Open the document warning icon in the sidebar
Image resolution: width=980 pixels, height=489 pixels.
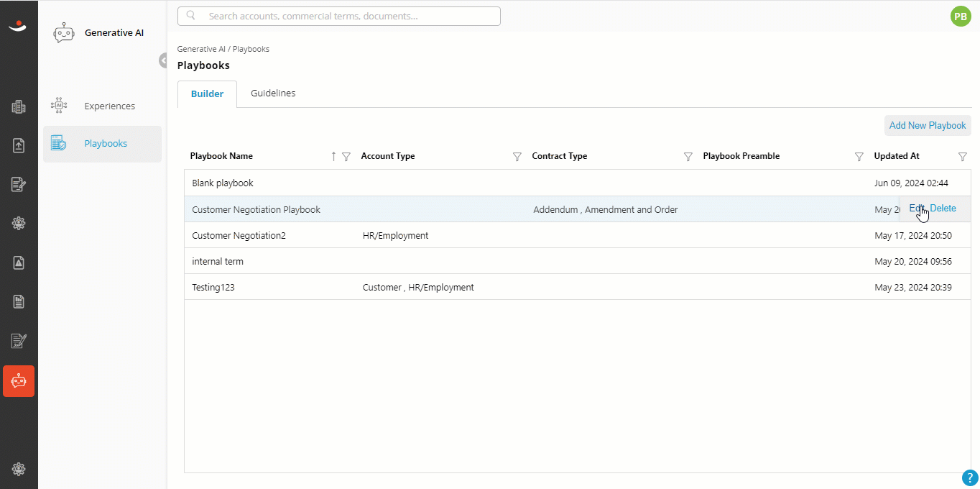point(19,262)
